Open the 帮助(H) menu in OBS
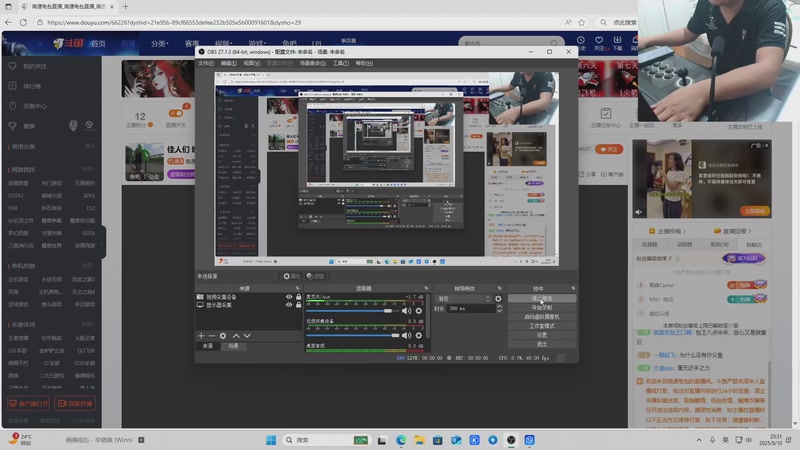Viewport: 800px width, 450px height. pyautogui.click(x=364, y=63)
